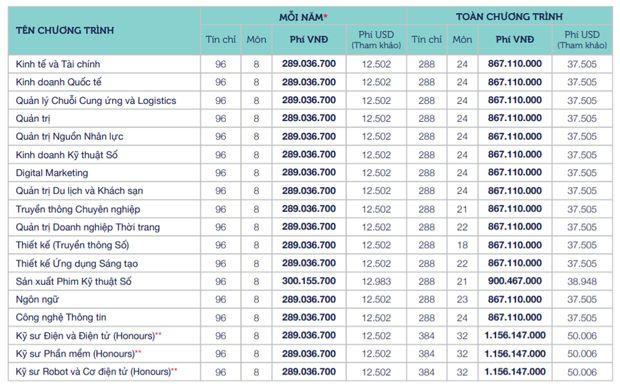
Task: Select the Thiết kế (Truyền thông Số) row
Action: pyautogui.click(x=310, y=245)
